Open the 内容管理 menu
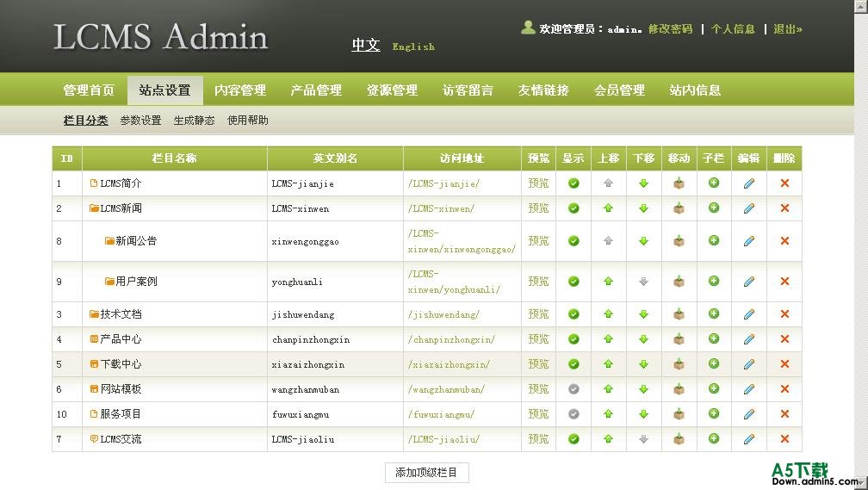The image size is (868, 490). coord(240,90)
